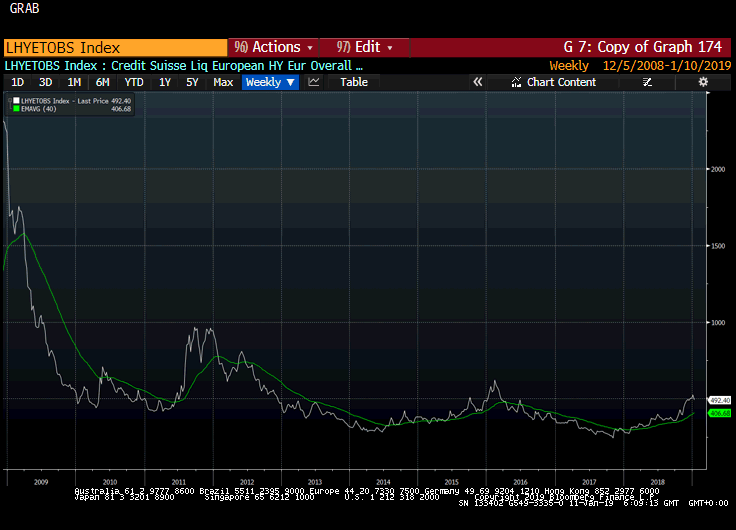Click the 492.40 last price label

719,400
